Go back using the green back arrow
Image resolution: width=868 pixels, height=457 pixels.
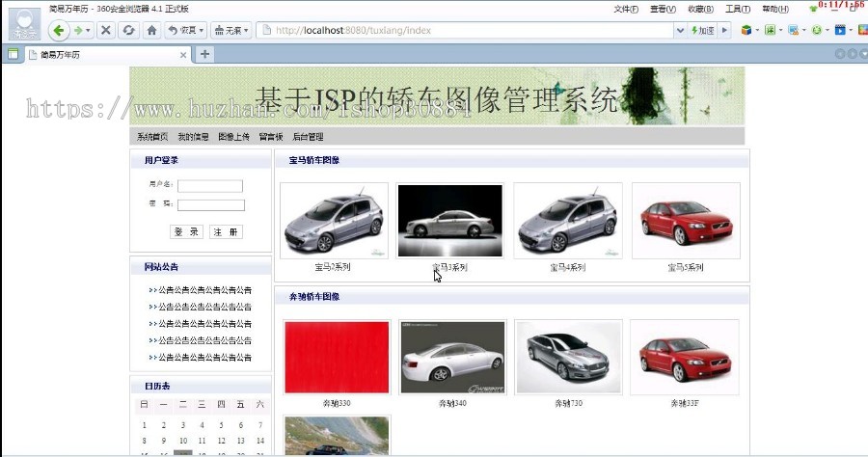point(59,31)
